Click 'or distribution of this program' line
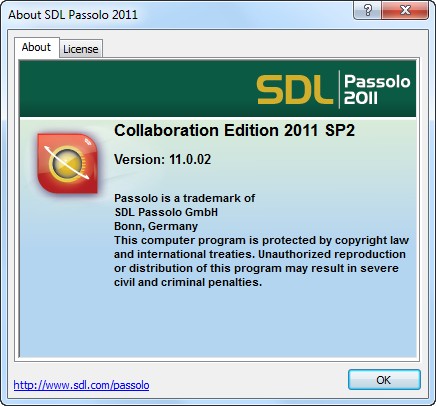The height and width of the screenshot is (406, 436). pyautogui.click(x=256, y=268)
